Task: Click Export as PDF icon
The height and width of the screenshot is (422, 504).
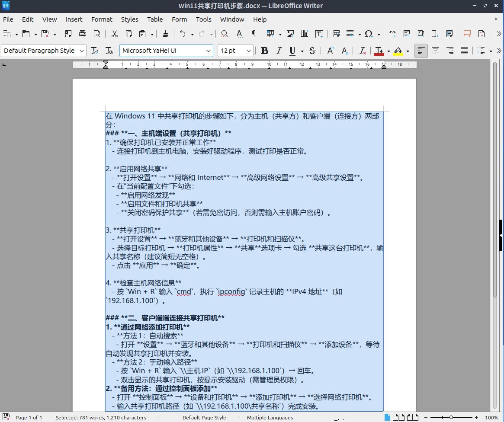Action: pyautogui.click(x=68, y=34)
